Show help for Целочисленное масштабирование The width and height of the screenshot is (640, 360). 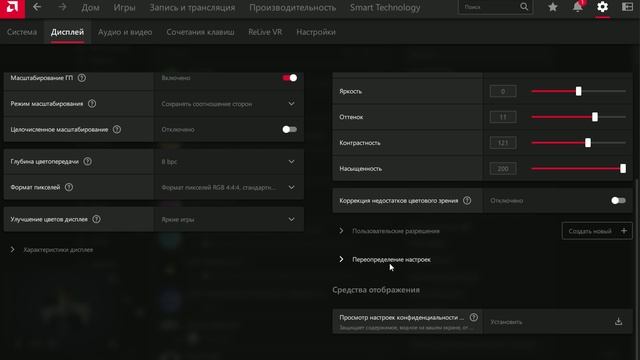pos(117,129)
